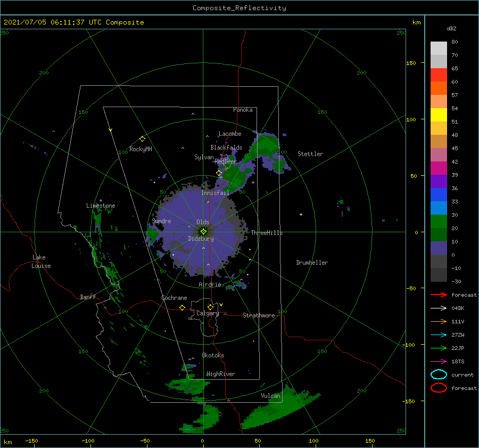Click the cyan 'current' ellipse legend icon
479x448 pixels.
[439, 374]
